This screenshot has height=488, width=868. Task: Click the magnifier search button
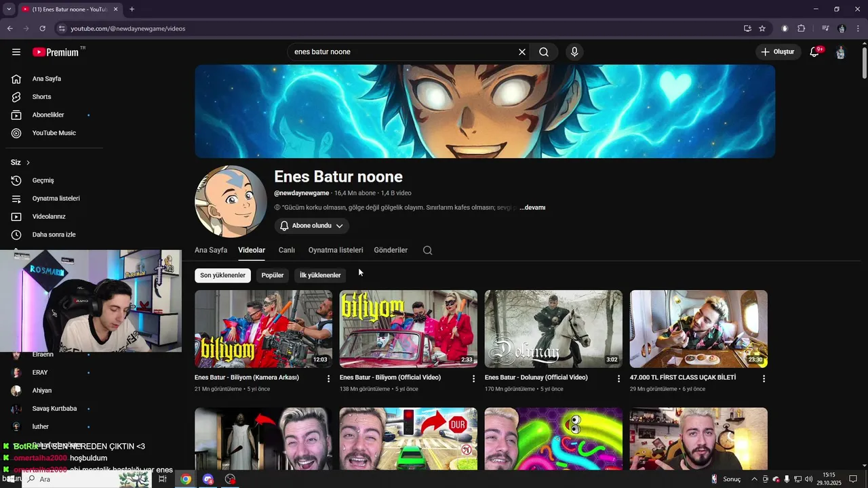tap(544, 52)
